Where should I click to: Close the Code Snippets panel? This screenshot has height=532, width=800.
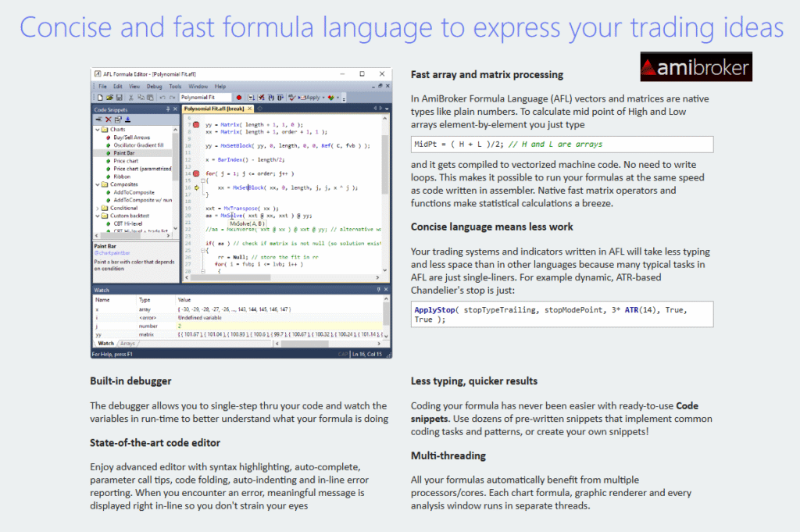click(x=175, y=109)
